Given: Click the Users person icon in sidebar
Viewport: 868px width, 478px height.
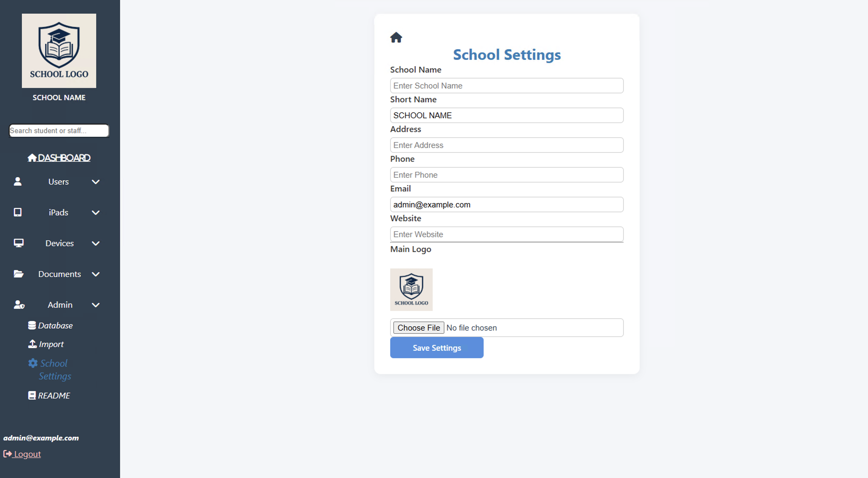Looking at the screenshot, I should coord(18,181).
